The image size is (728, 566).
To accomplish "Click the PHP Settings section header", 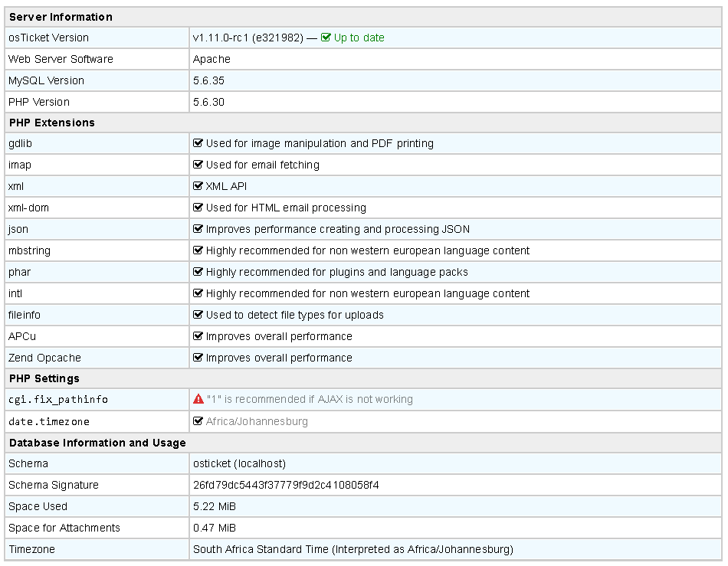I will [x=44, y=378].
